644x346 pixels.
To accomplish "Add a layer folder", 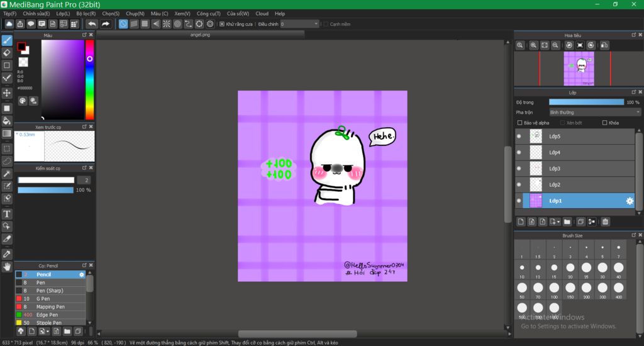I will (x=567, y=222).
